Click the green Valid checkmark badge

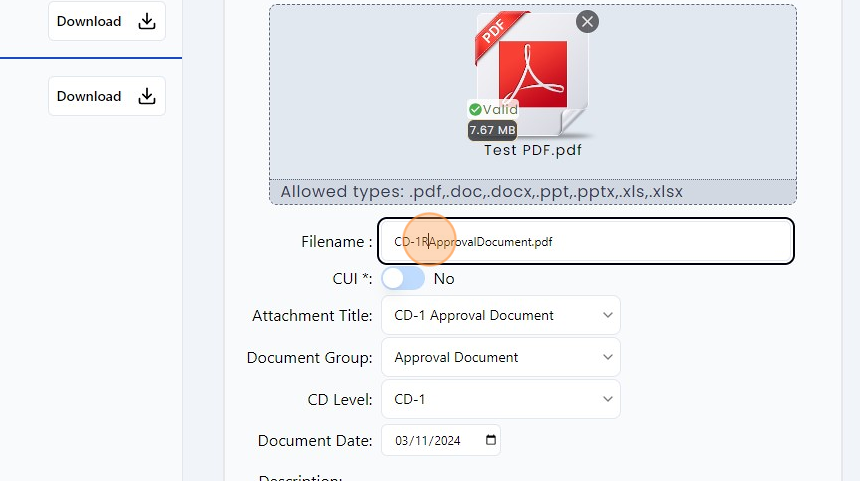492,109
